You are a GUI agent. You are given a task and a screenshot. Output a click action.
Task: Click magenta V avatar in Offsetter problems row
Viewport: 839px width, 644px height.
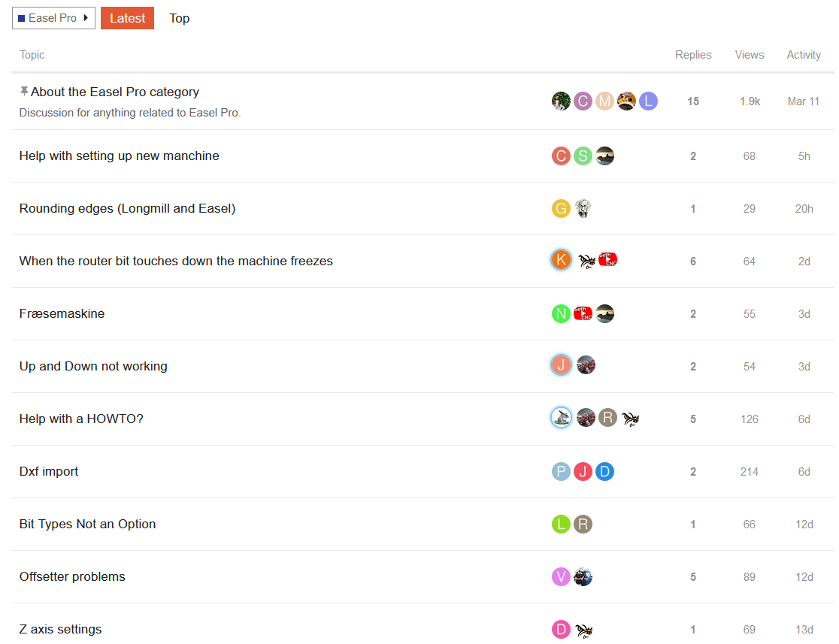click(x=561, y=576)
